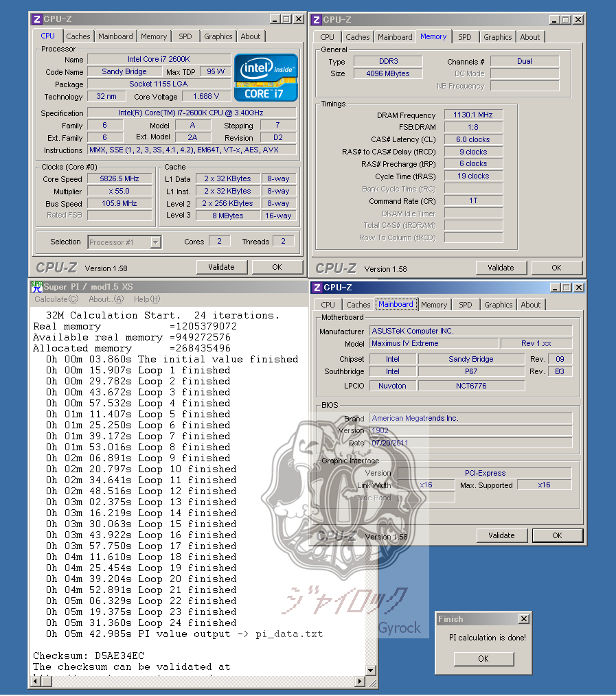Minimize the bottom-right CPU-Z Mainboard window
This screenshot has height=696, width=616.
[x=555, y=288]
